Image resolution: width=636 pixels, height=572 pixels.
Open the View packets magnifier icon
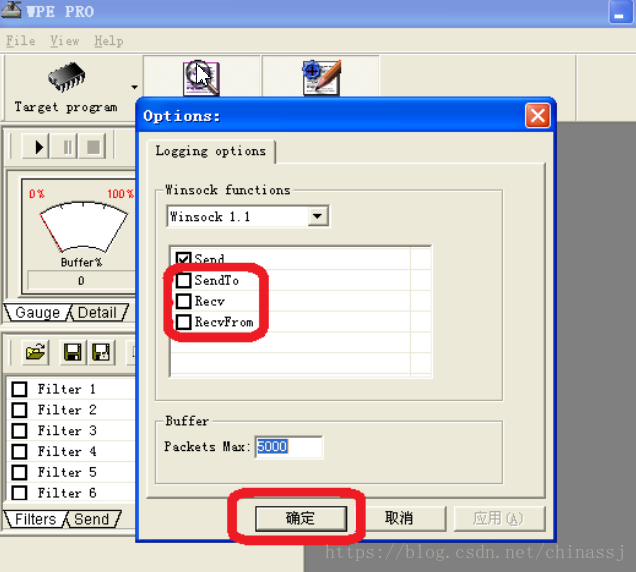tap(201, 77)
